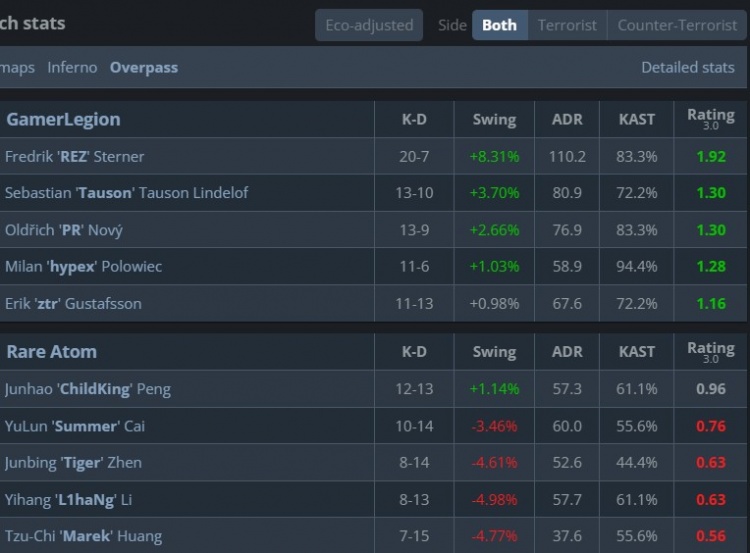The height and width of the screenshot is (553, 750).
Task: Switch side filter to Terrorist
Action: coord(567,25)
